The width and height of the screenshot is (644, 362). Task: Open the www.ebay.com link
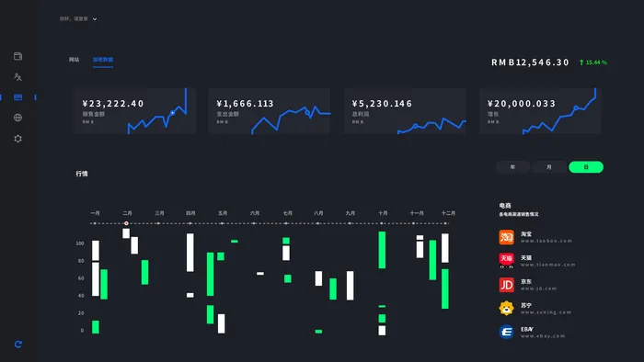(x=543, y=336)
